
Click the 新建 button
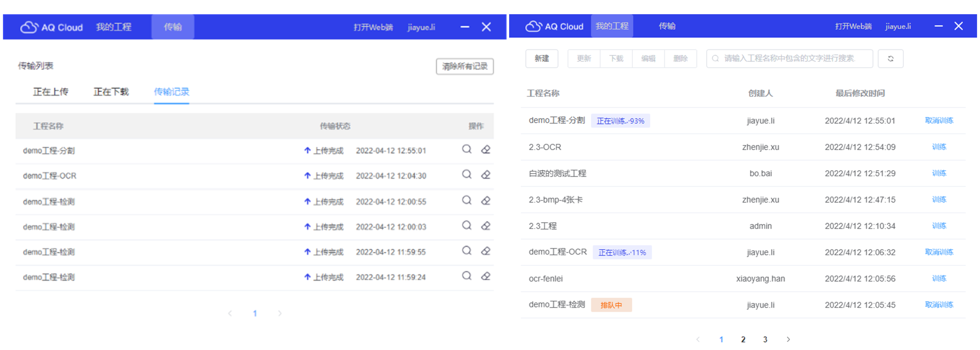click(x=541, y=58)
